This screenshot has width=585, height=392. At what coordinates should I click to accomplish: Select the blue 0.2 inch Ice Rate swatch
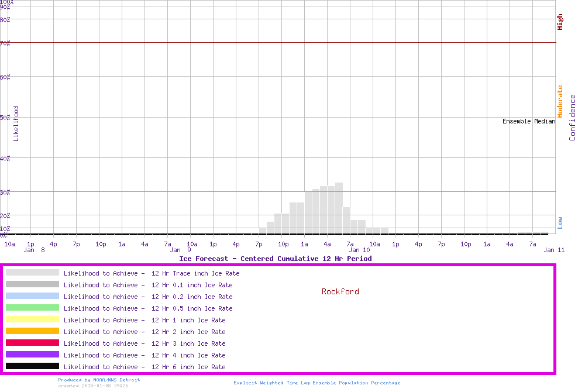click(32, 296)
